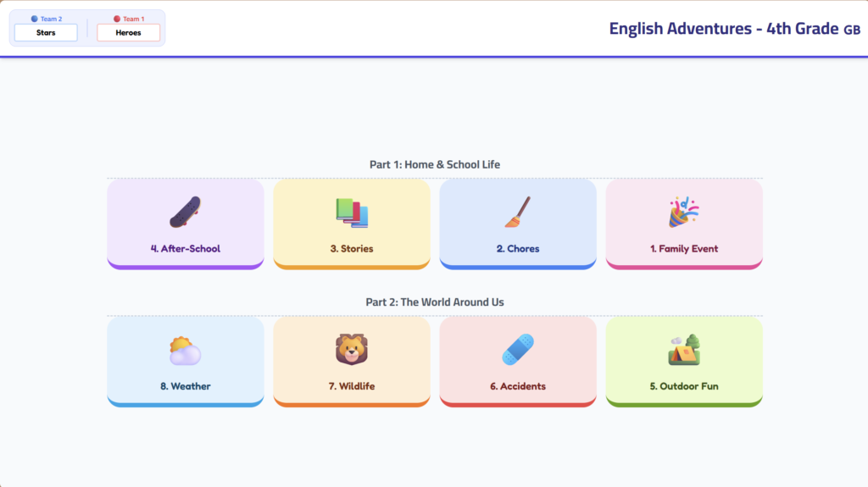This screenshot has height=487, width=868.
Task: Open the '8. Weather' unit title
Action: click(185, 386)
